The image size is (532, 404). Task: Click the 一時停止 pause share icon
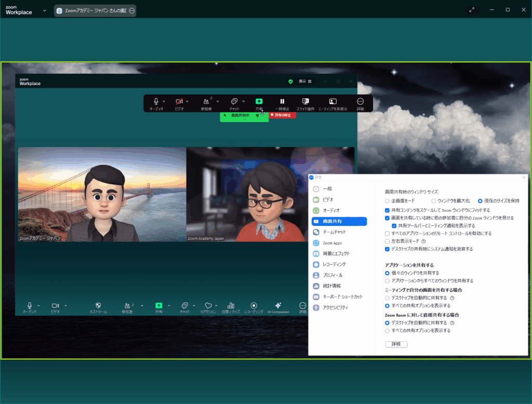(282, 101)
